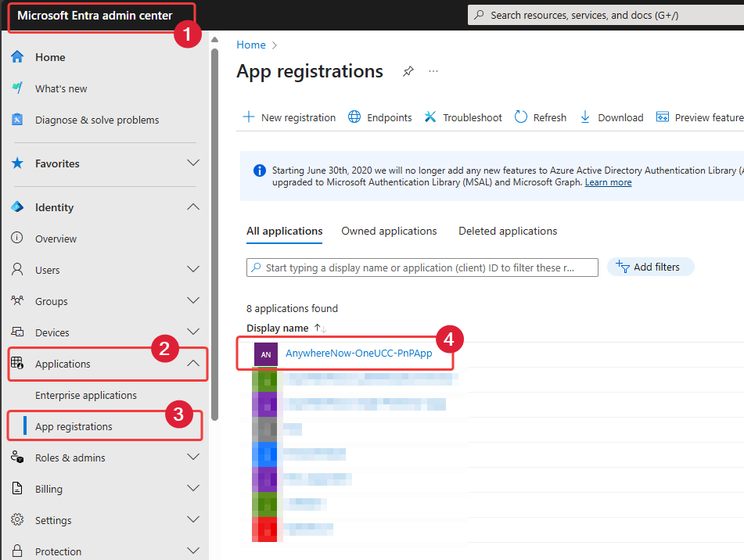This screenshot has height=560, width=744.
Task: Open What's new menu item
Action: (61, 88)
